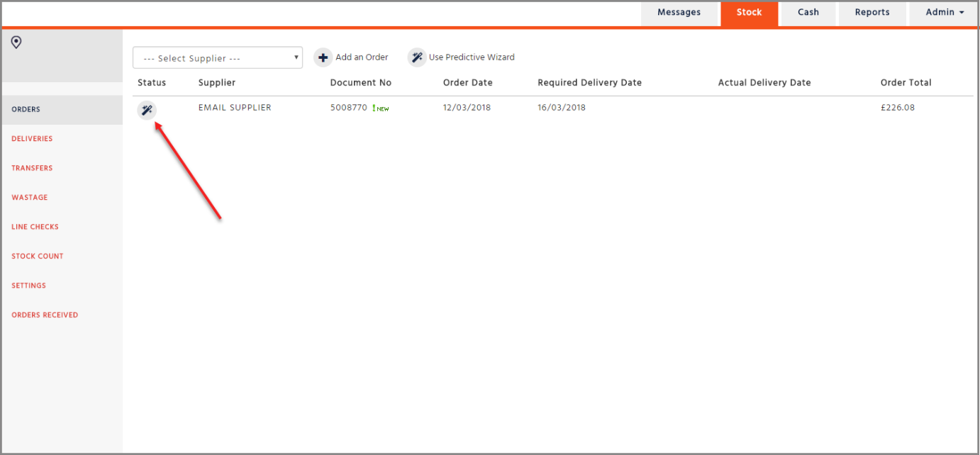This screenshot has width=980, height=455.
Task: Open the Cash tab
Action: click(808, 13)
